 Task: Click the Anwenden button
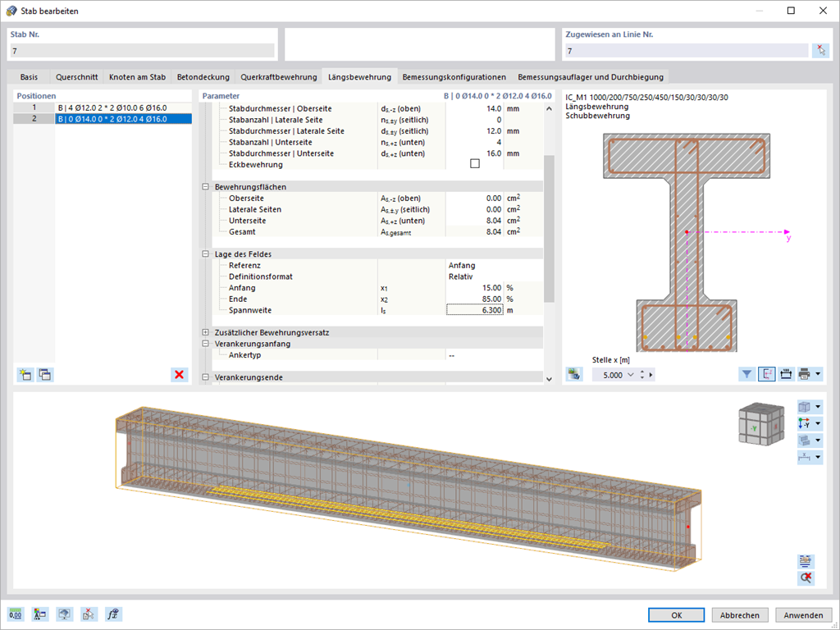(803, 614)
